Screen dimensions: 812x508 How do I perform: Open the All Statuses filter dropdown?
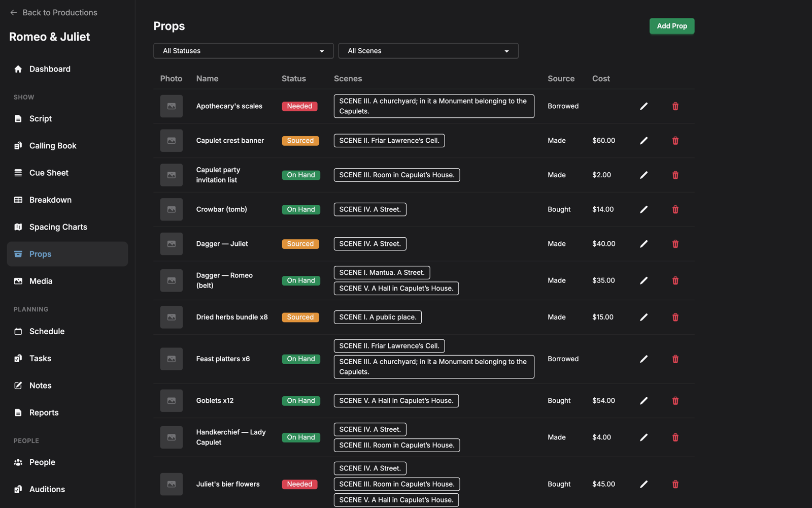244,51
